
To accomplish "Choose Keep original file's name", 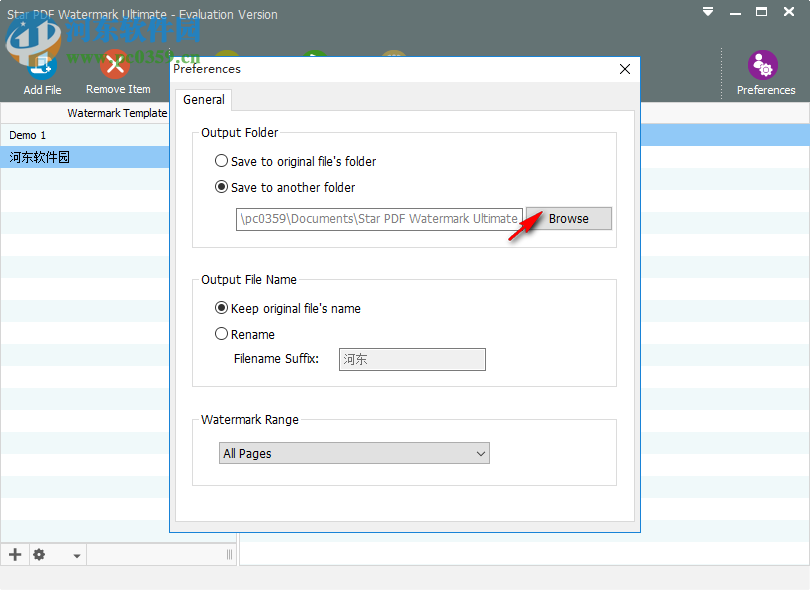I will click(x=221, y=308).
